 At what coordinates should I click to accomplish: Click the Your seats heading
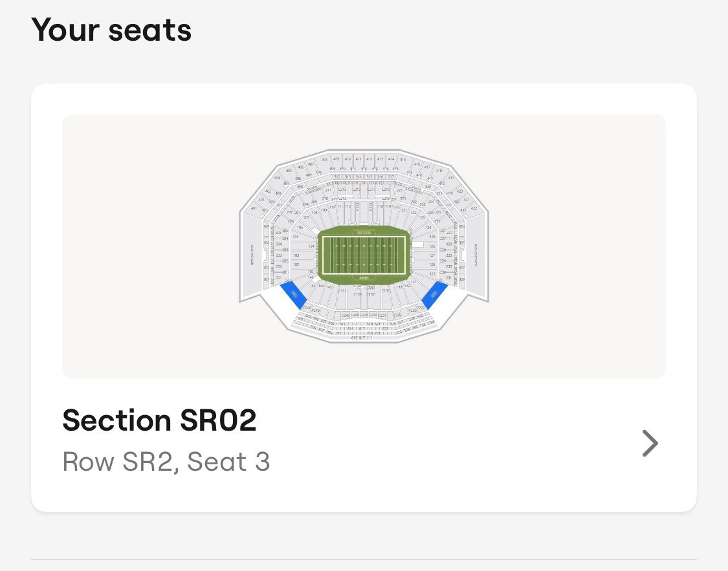(x=111, y=30)
